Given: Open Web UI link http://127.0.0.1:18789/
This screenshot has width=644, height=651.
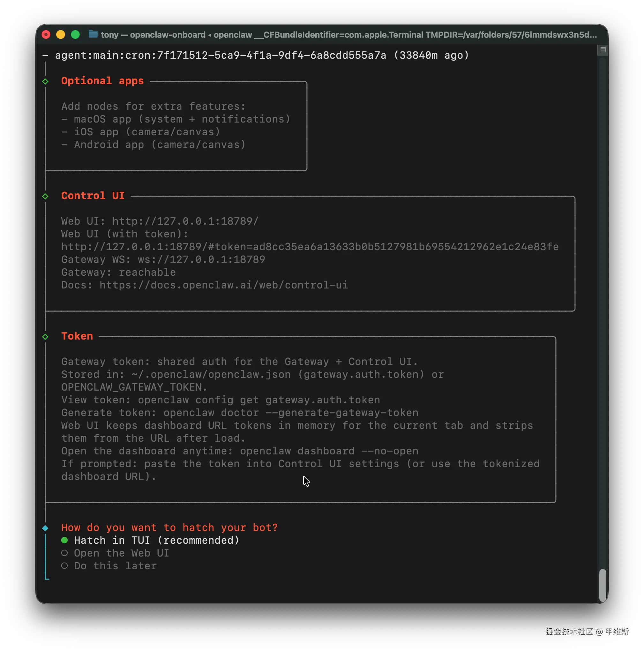Looking at the screenshot, I should [x=185, y=221].
